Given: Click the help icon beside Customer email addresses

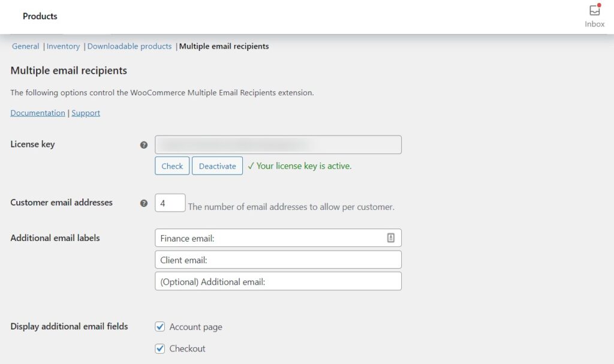Looking at the screenshot, I should tap(143, 203).
